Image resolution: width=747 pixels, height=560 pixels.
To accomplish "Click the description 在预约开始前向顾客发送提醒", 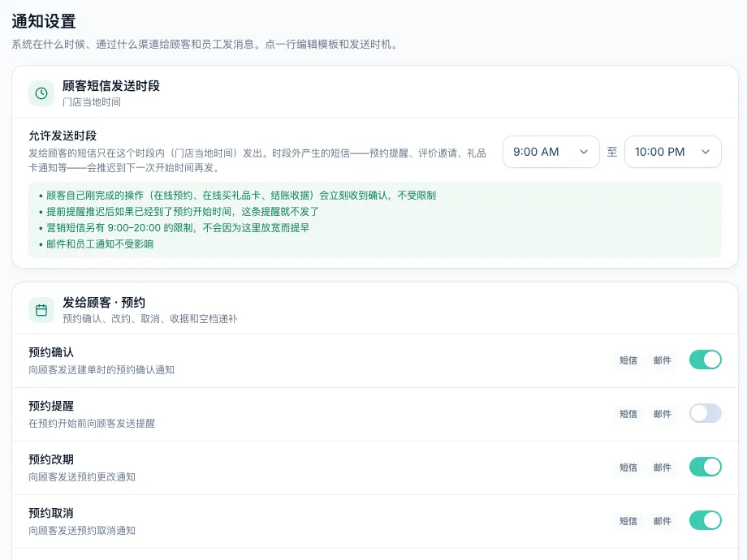I will tap(92, 424).
